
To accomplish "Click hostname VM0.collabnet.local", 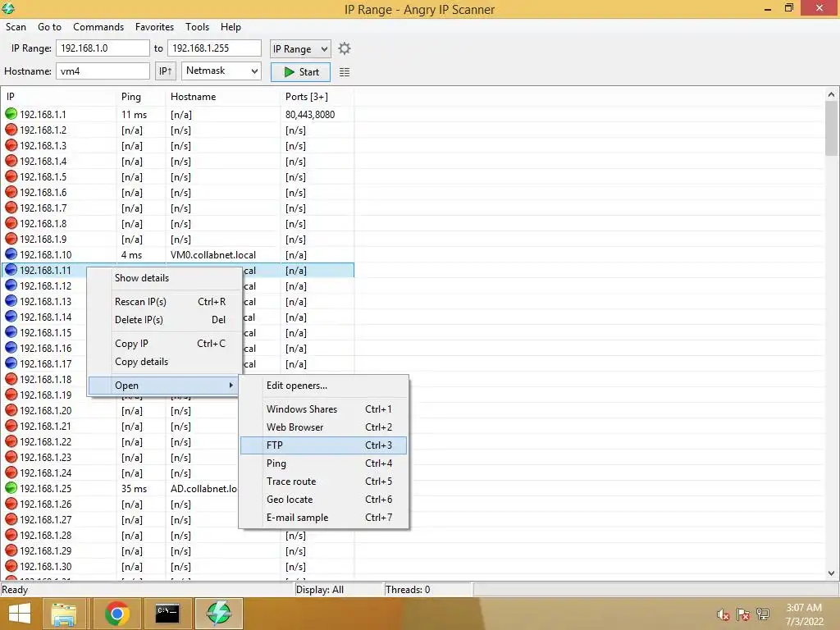I will [213, 255].
